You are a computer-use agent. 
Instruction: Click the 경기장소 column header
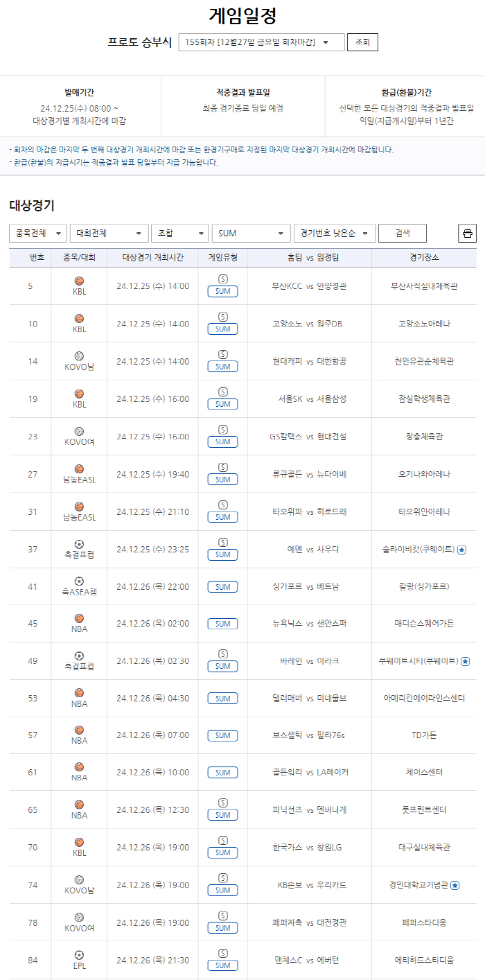pyautogui.click(x=424, y=257)
